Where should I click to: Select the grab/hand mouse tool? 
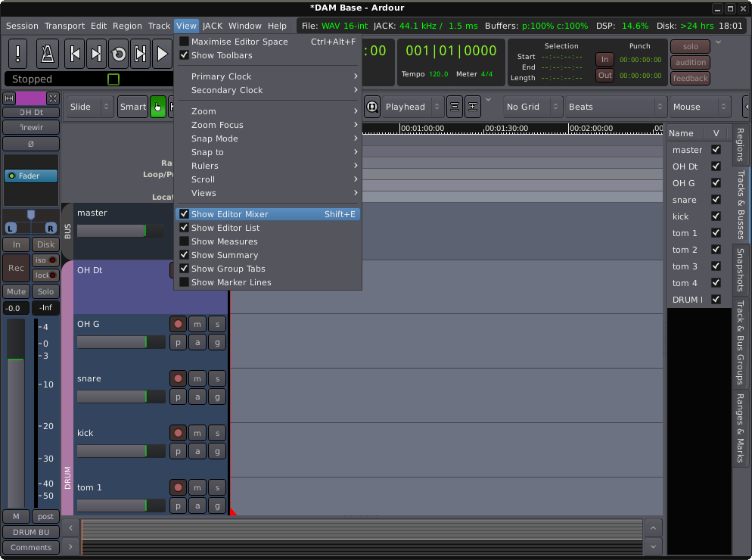(x=157, y=107)
